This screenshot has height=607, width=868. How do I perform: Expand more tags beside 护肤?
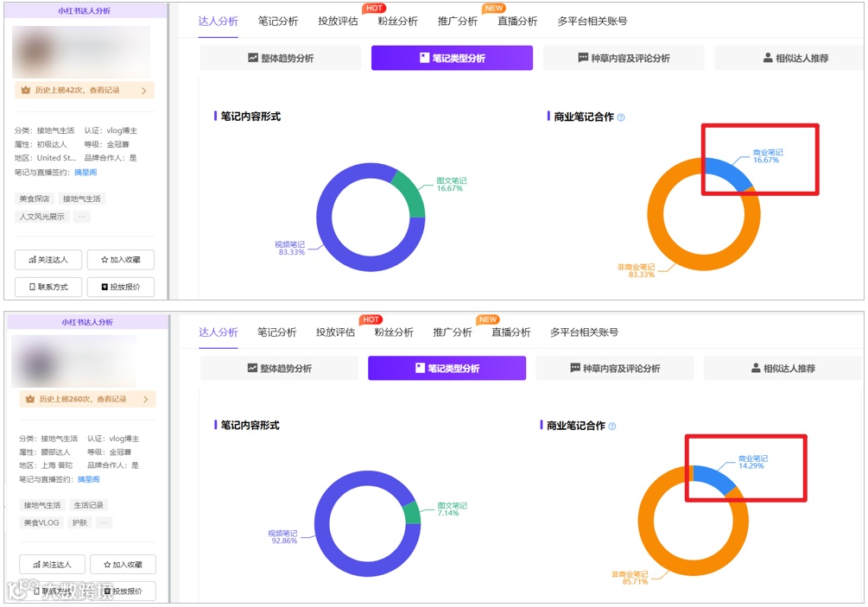104,522
